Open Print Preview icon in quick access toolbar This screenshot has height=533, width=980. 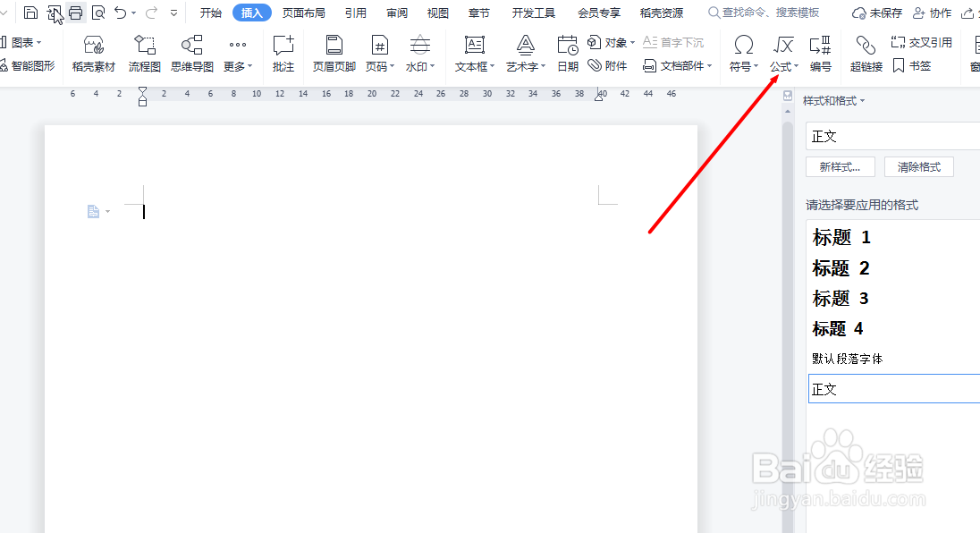98,13
